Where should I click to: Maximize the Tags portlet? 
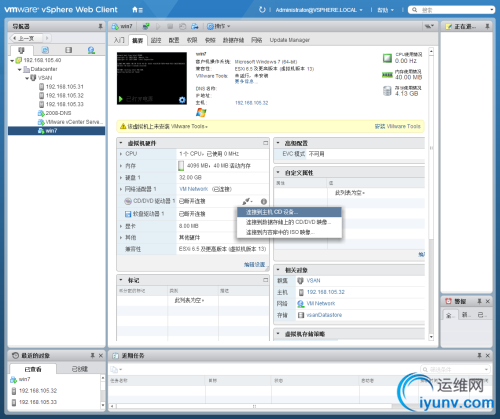tap(265, 280)
